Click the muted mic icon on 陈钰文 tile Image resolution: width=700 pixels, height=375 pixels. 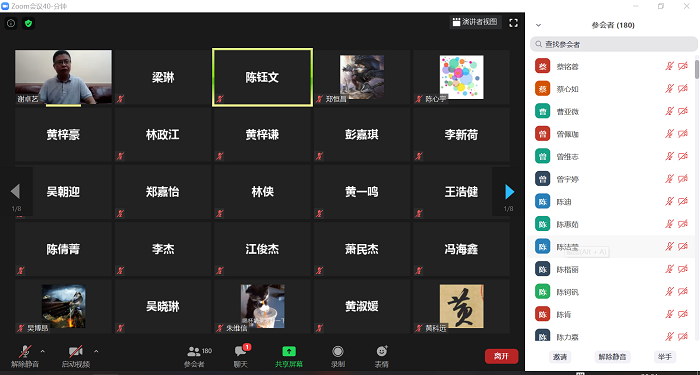tap(219, 99)
